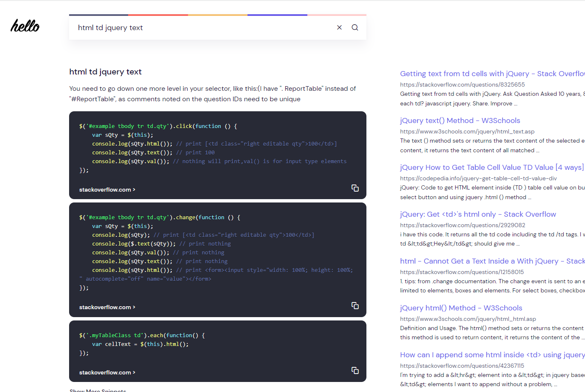Click the hello logo
The image size is (585, 392).
25,26
